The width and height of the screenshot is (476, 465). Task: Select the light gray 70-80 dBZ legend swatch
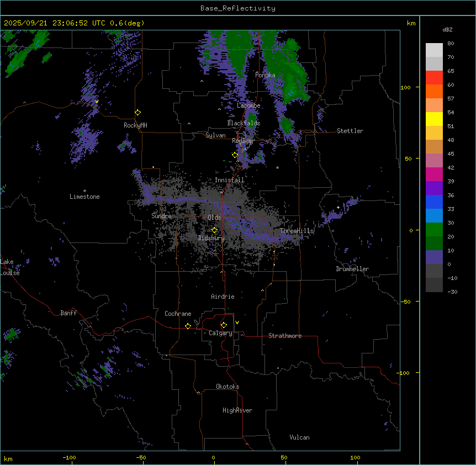tap(434, 50)
